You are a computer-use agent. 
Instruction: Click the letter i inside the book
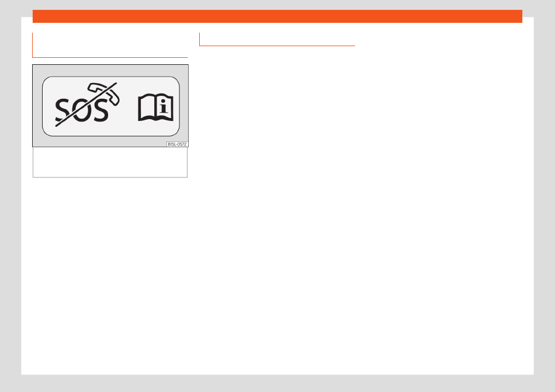(x=164, y=106)
